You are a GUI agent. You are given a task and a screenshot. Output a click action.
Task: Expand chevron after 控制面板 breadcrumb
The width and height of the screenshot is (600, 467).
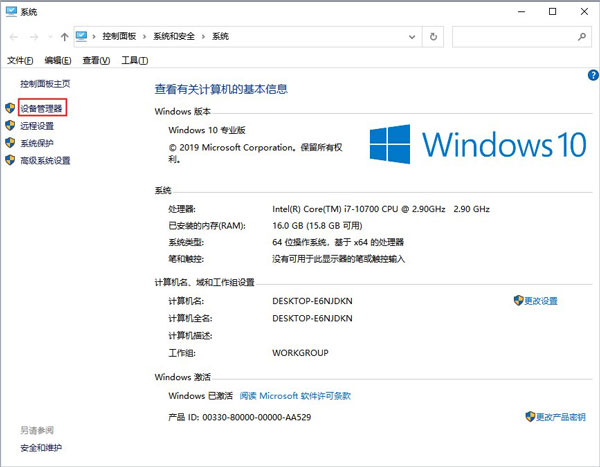[144, 37]
